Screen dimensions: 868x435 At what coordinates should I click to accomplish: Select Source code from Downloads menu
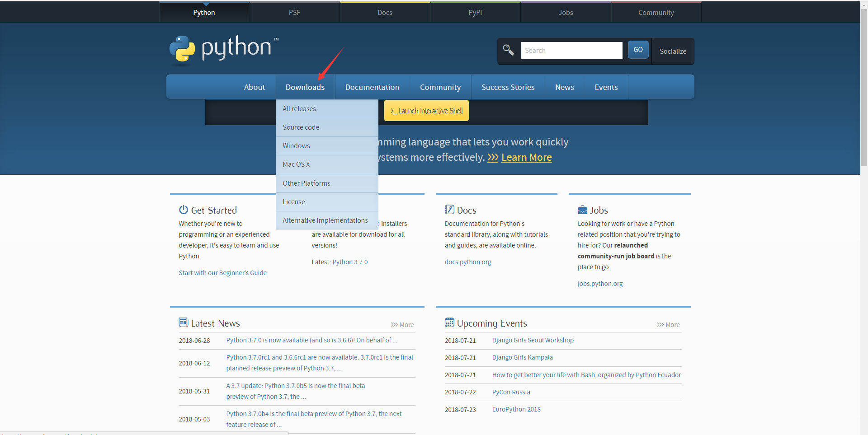point(327,127)
